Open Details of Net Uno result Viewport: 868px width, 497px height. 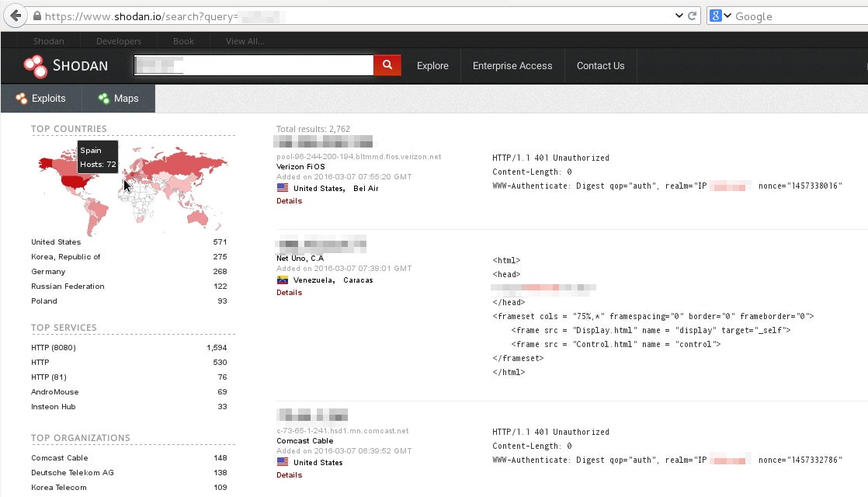(x=289, y=292)
